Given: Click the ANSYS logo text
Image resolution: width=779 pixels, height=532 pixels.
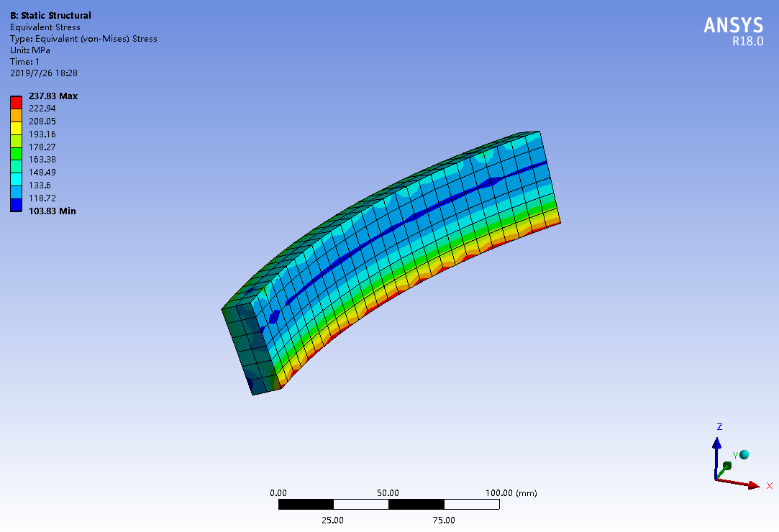Looking at the screenshot, I should point(733,25).
